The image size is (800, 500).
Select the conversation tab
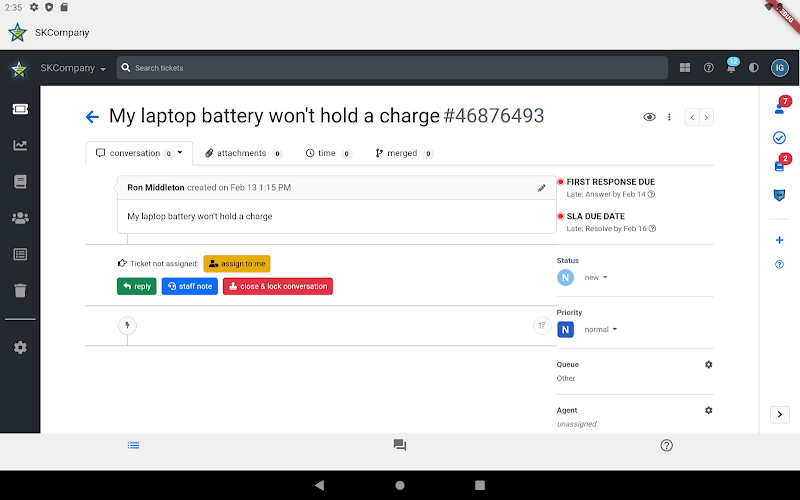tap(139, 153)
